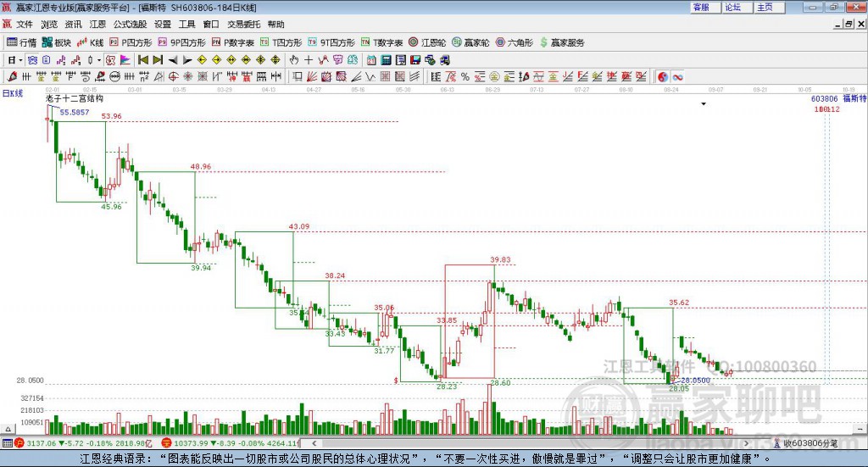Select the hand pan tool
The height and width of the screenshot is (467, 868).
coord(294,60)
